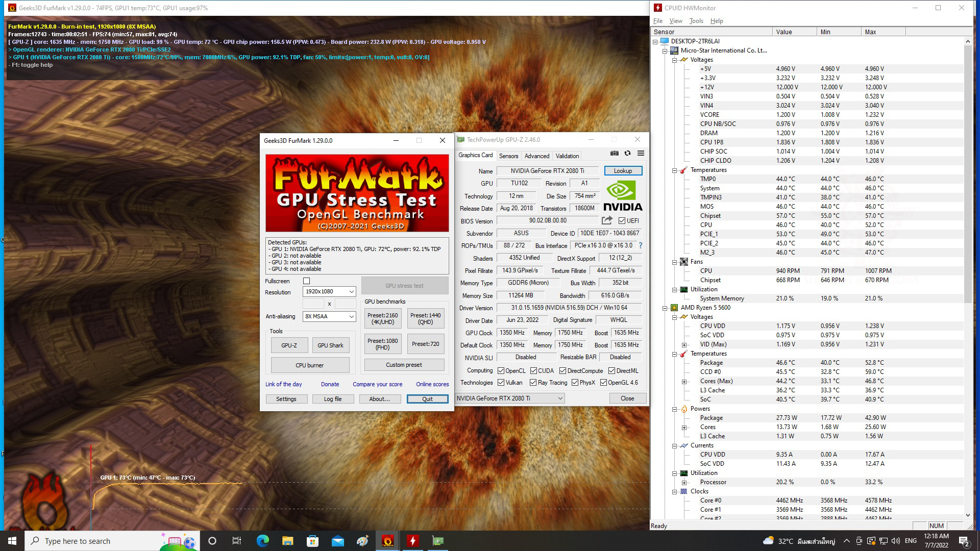Image resolution: width=980 pixels, height=551 pixels.
Task: Switch to the Sensors tab in GPU-Z
Action: [508, 156]
